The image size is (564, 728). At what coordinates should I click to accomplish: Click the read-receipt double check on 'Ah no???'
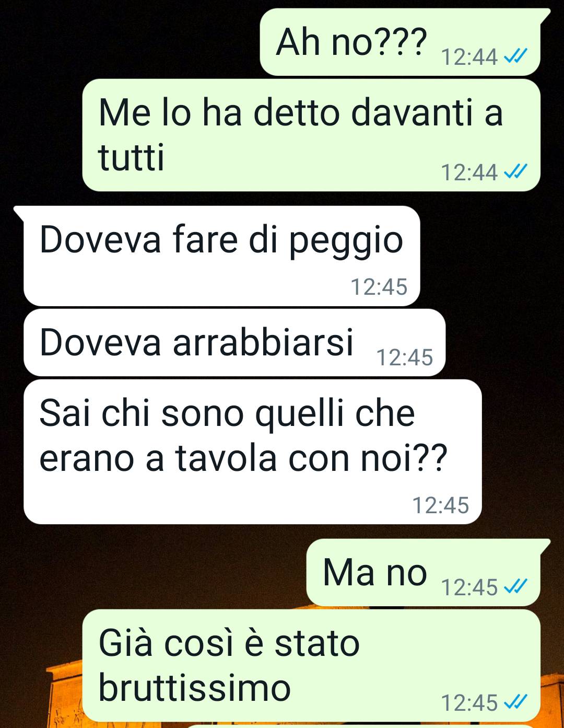[515, 56]
